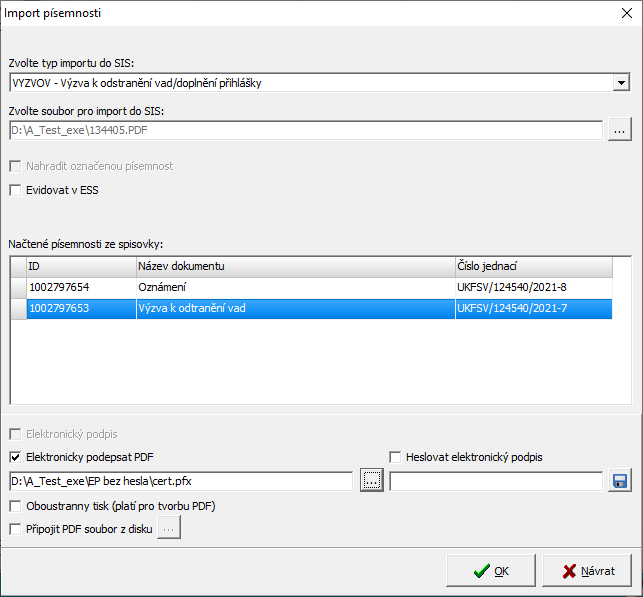Screen dimensions: 643x597
Task: Open the import type dropdown arrow
Action: [621, 83]
